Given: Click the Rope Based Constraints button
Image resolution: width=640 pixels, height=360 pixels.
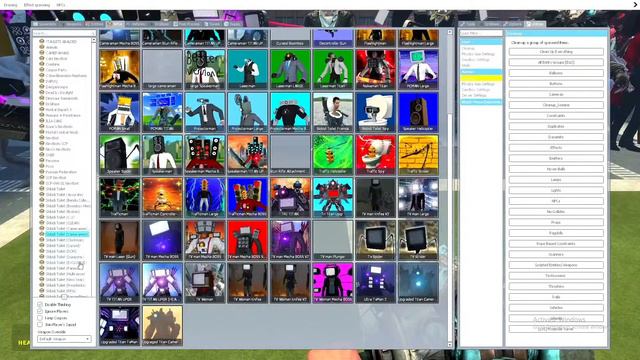Looking at the screenshot, I should coord(556,244).
